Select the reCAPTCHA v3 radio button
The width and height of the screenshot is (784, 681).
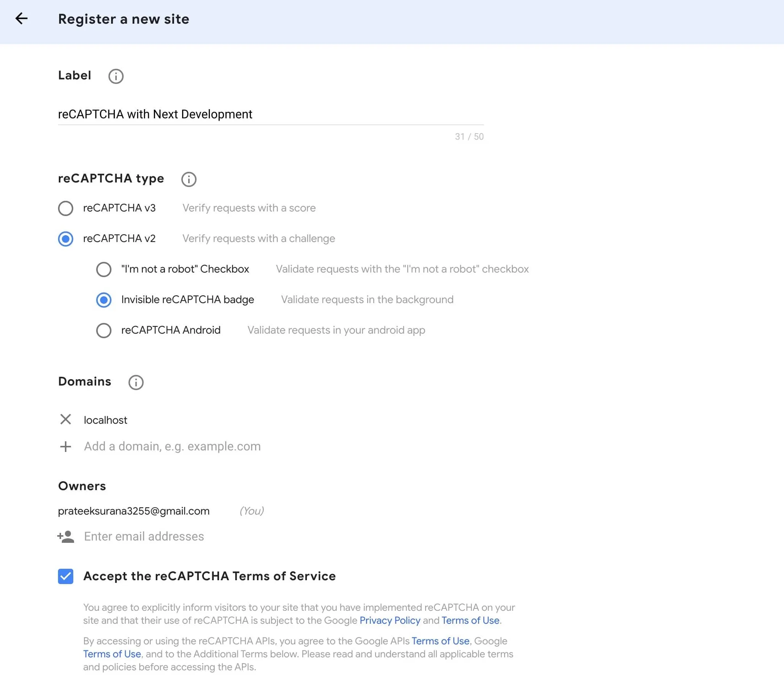66,208
